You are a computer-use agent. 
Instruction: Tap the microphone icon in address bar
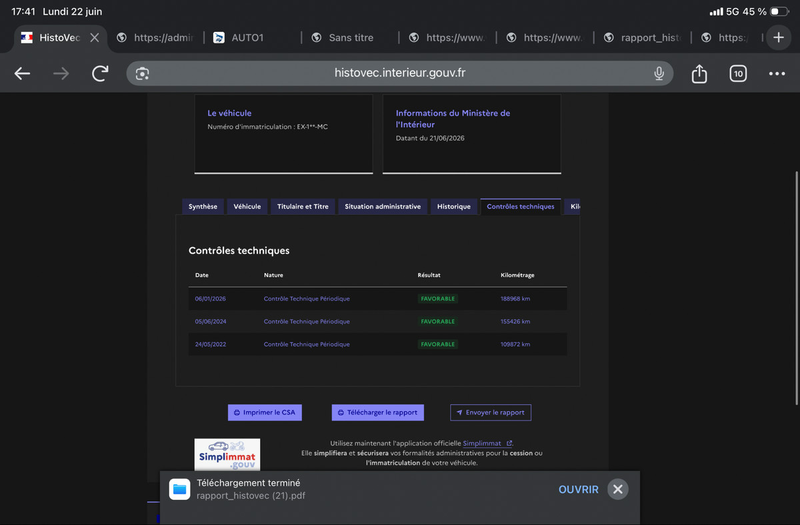[x=659, y=74]
